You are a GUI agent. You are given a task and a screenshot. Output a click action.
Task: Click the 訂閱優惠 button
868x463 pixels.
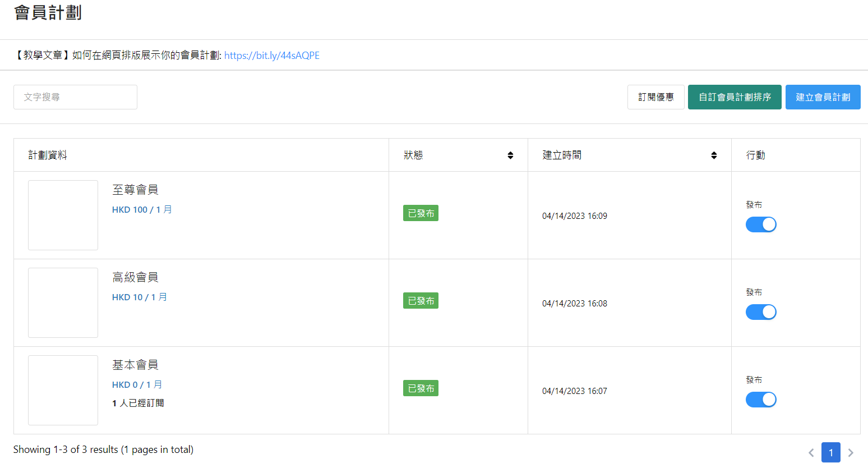pyautogui.click(x=655, y=97)
